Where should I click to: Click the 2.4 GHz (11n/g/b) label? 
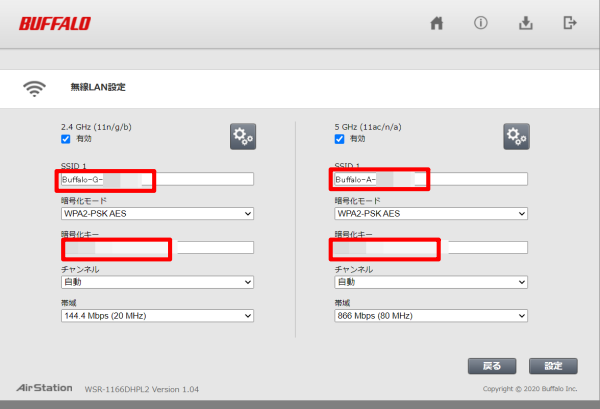(96, 127)
